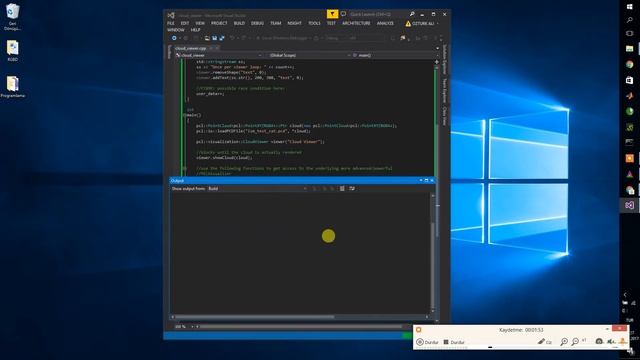Open the Programlama folder on desktop

(13, 87)
